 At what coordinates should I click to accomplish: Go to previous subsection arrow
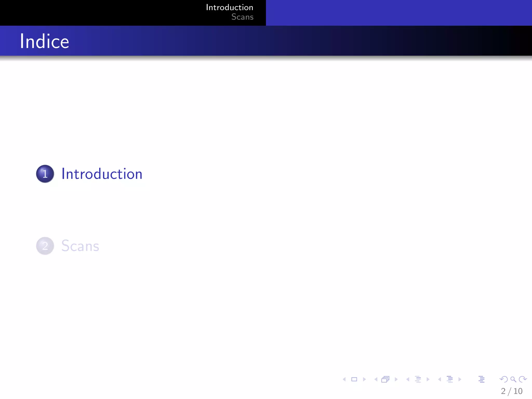coord(408,379)
